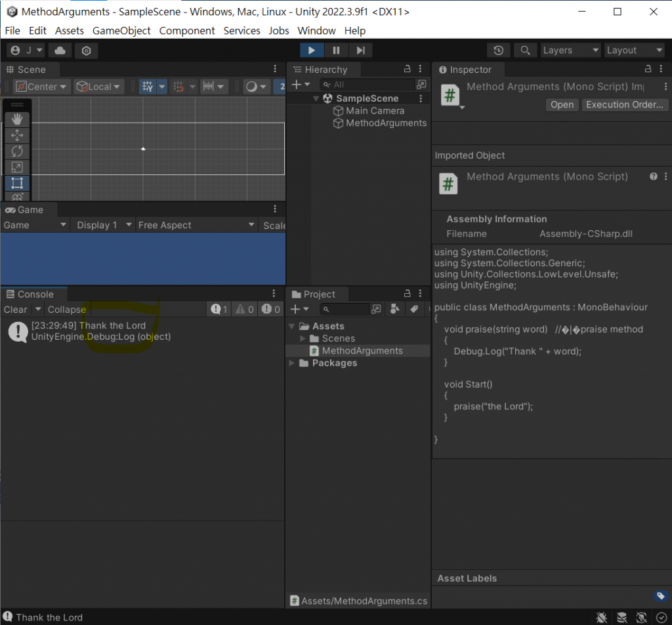Open the script with Open button

coord(562,104)
